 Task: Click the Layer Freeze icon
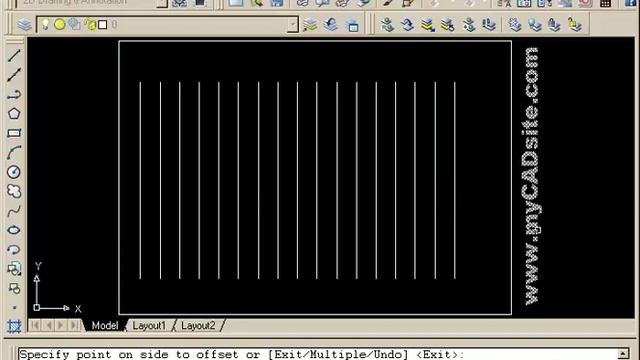(515, 25)
